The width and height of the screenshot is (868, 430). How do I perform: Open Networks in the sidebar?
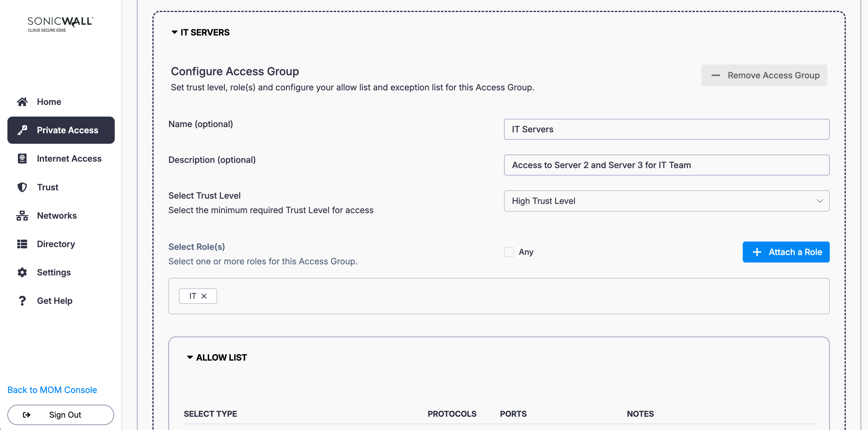(x=57, y=215)
